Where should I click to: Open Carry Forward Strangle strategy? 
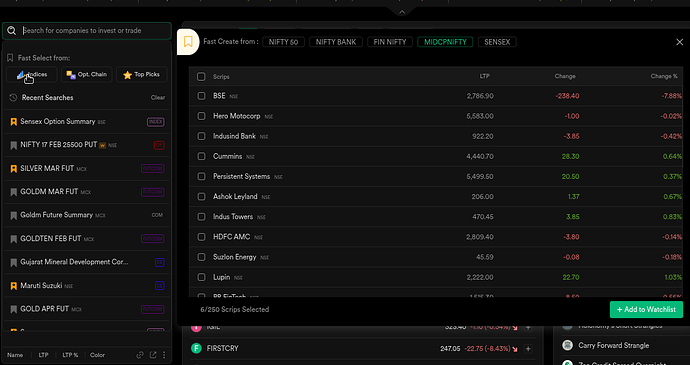coord(613,345)
